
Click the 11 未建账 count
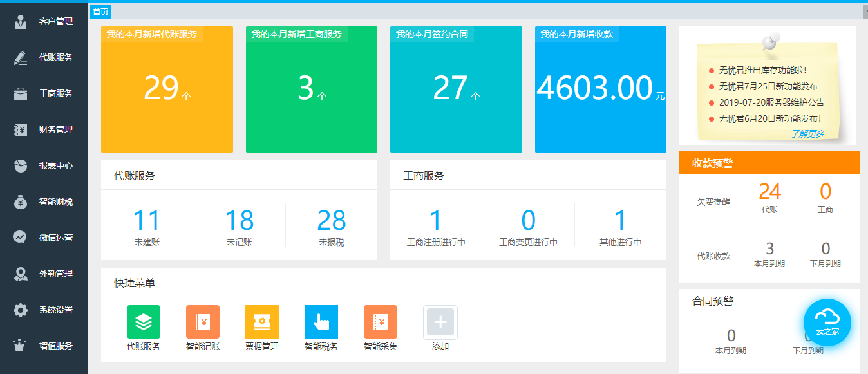click(x=146, y=221)
